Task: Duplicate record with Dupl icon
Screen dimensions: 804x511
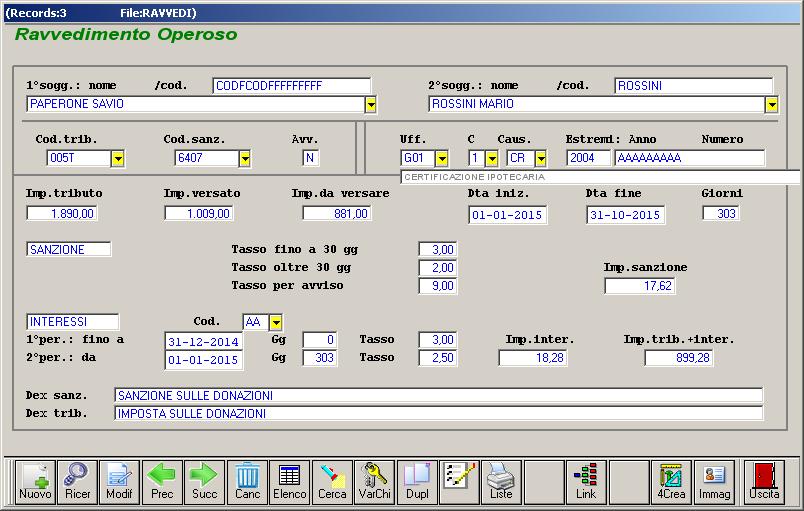Action: (x=417, y=481)
